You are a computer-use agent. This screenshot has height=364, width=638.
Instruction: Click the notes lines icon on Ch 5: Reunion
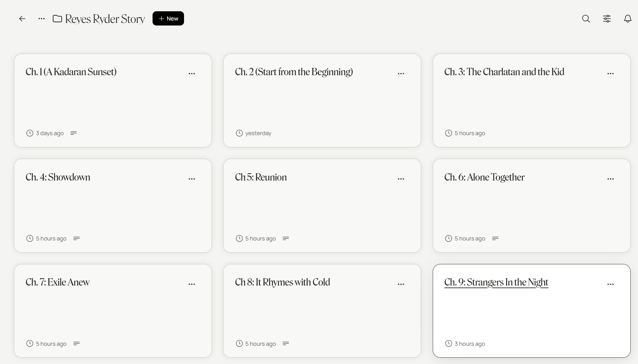tap(286, 238)
